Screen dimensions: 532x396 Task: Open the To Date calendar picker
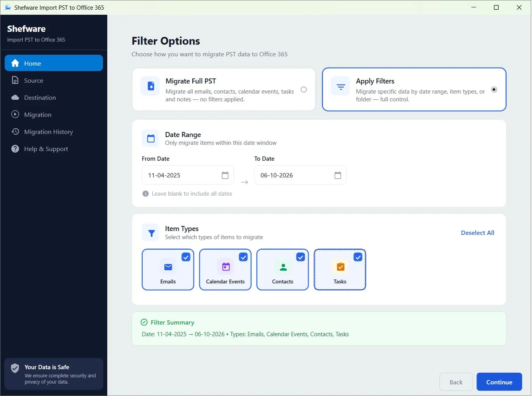click(x=338, y=175)
